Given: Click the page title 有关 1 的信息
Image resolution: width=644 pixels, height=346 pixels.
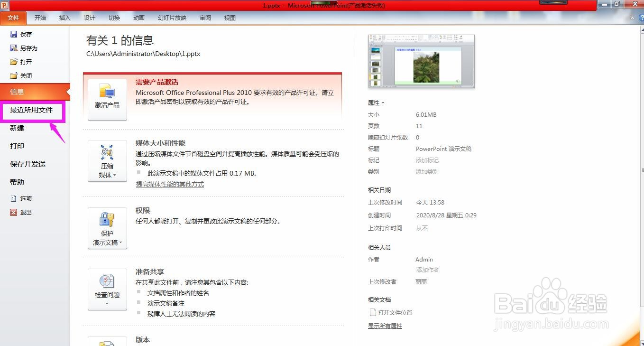Looking at the screenshot, I should [x=120, y=40].
